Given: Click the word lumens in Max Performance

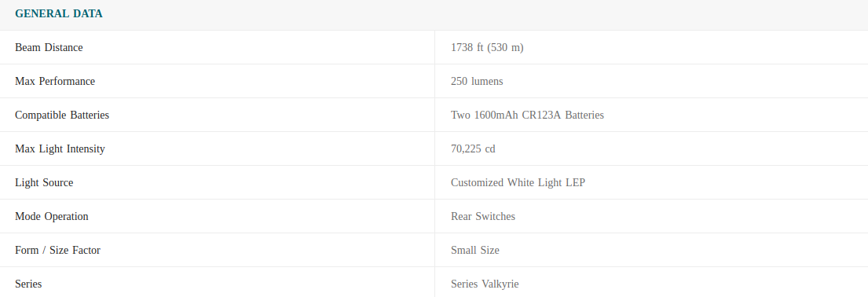Looking at the screenshot, I should [487, 82].
